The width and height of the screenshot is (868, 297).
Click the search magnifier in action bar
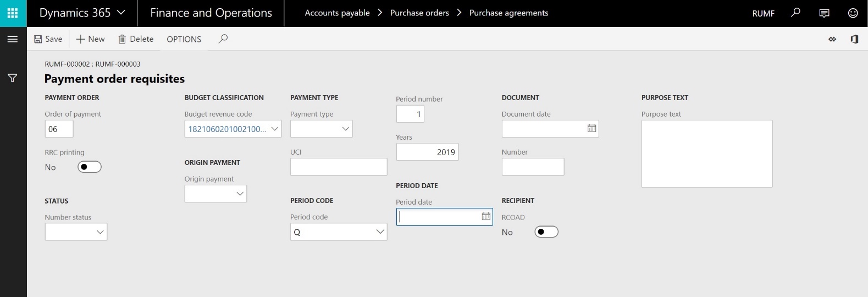point(223,38)
